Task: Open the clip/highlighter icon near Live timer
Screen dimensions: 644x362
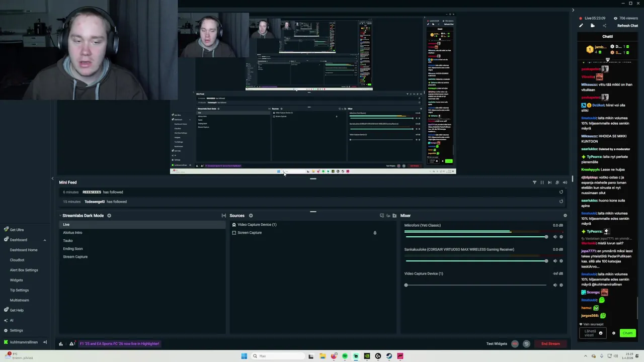Action: [x=593, y=26]
